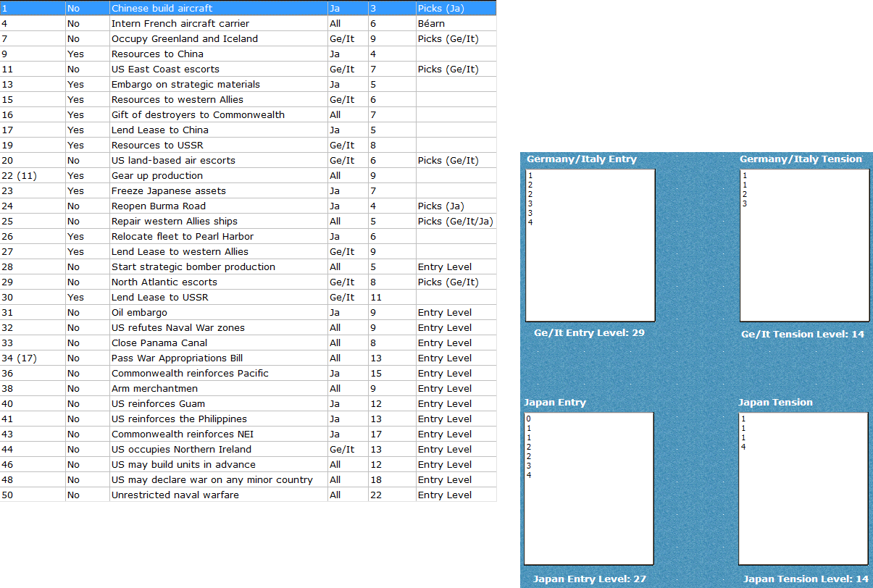The image size is (873, 588).
Task: Click 'Gift of destroyers to Commonwealth'
Action: (x=248, y=114)
